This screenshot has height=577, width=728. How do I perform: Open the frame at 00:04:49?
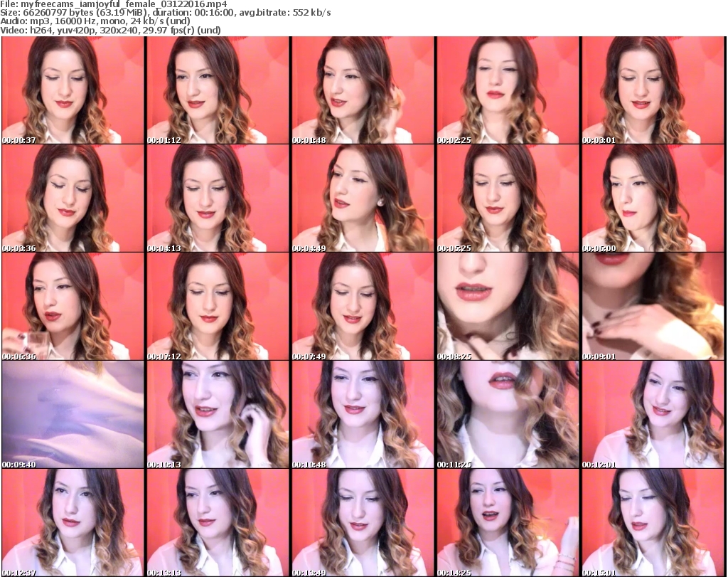tap(363, 198)
